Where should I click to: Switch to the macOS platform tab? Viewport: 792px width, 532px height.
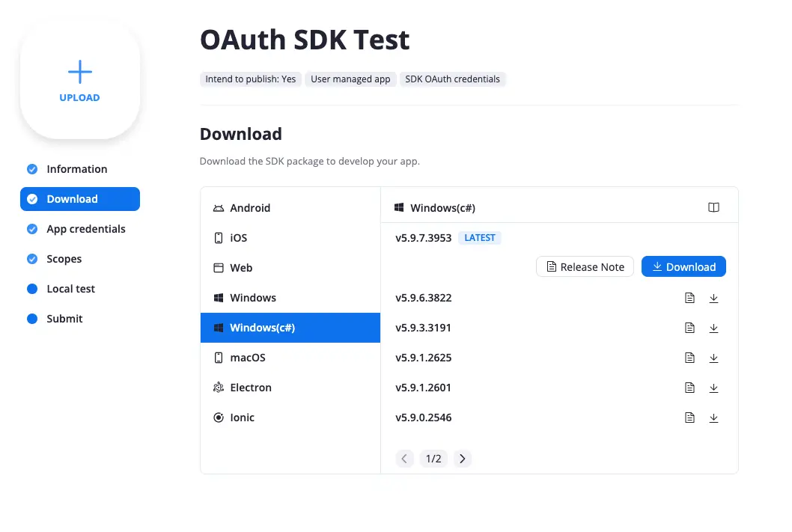tap(248, 358)
